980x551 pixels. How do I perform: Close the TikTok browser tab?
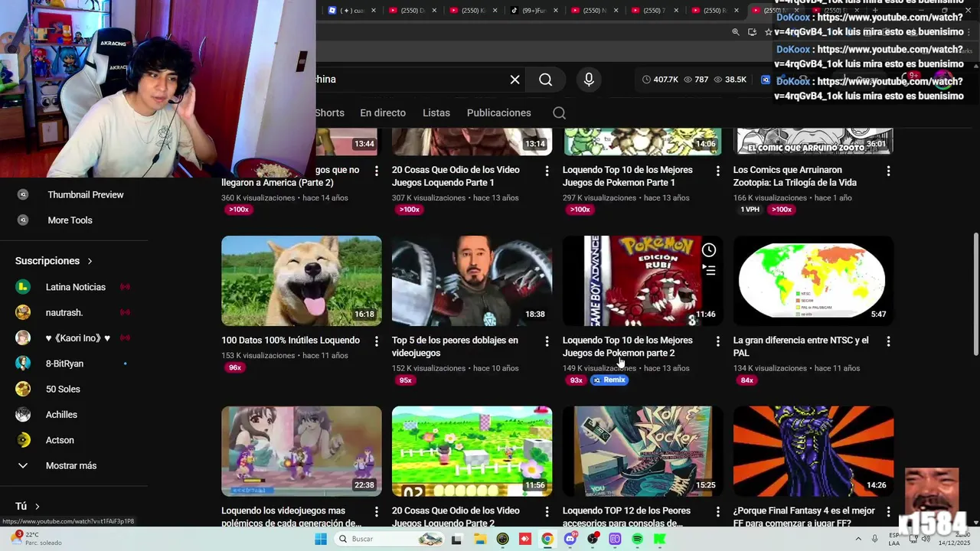coord(556,11)
